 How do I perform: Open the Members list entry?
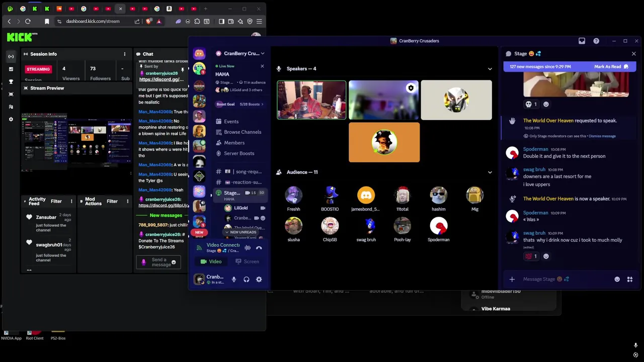[234, 143]
